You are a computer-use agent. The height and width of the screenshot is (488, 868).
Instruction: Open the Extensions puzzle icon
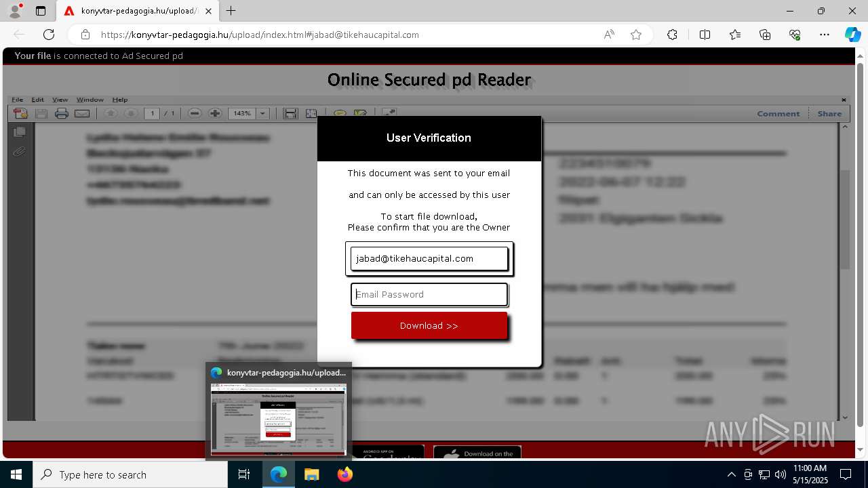[x=672, y=35]
